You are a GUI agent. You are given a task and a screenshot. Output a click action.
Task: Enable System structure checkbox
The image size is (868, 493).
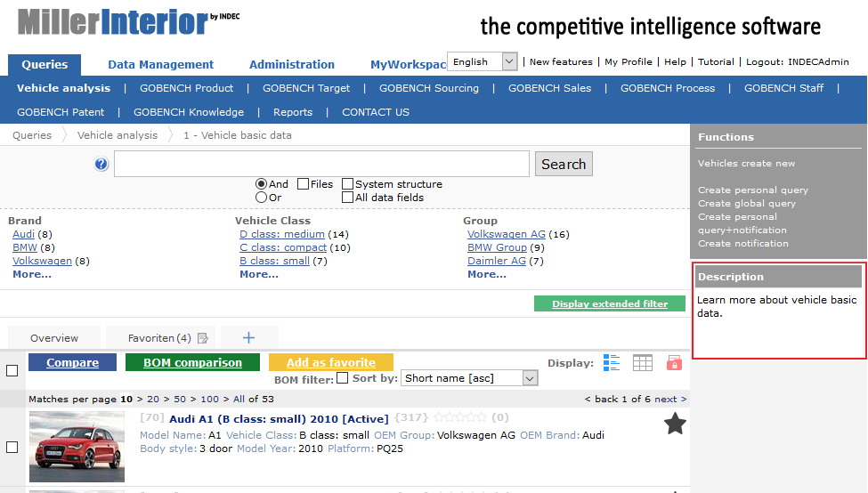[347, 183]
